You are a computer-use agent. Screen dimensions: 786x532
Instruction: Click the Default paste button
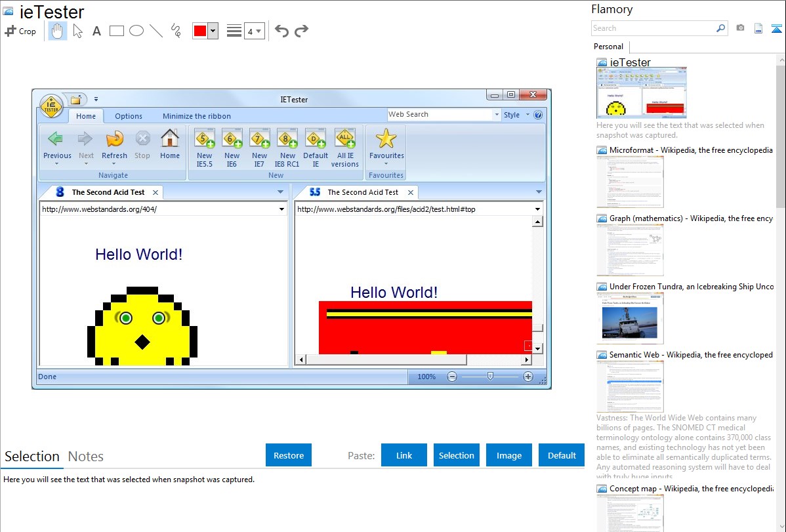click(x=562, y=455)
